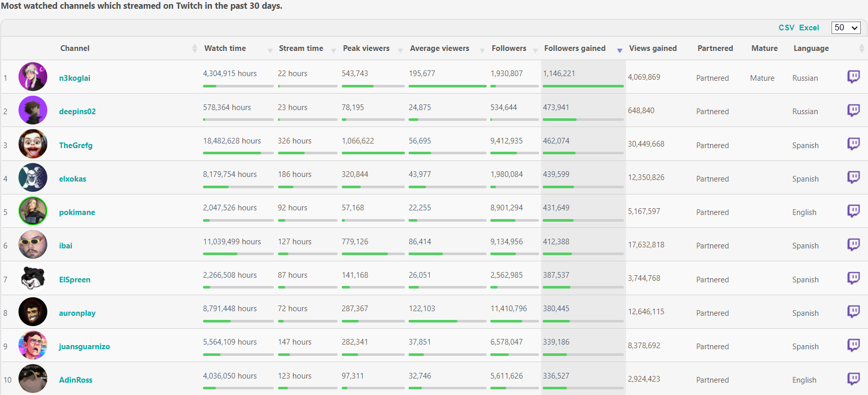The height and width of the screenshot is (395, 868).
Task: Toggle sort on Followers gained column
Action: coord(575,48)
